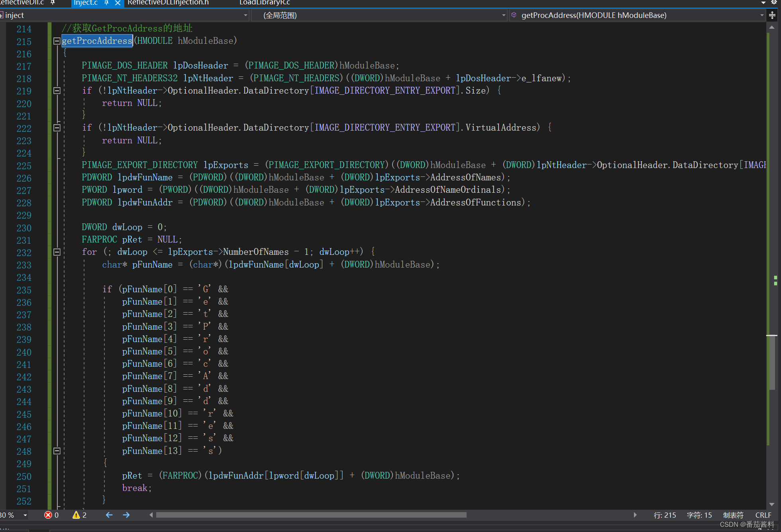Collapse the for loop at line 232
Viewport: 781px width, 532px height.
pos(57,252)
